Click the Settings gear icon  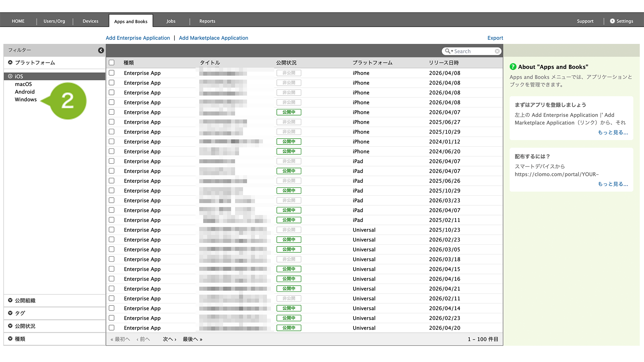click(612, 21)
